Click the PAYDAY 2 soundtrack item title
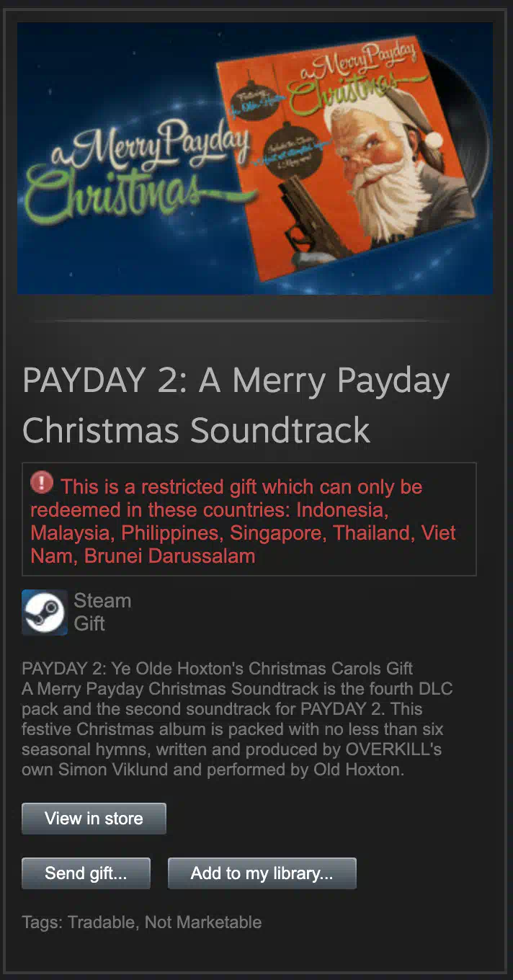This screenshot has width=513, height=980. (236, 406)
